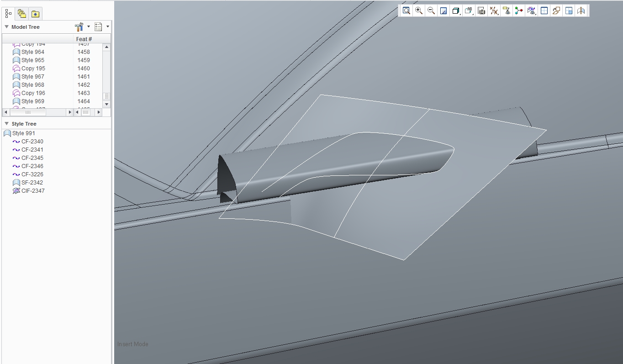
Task: Select curve CF-2345 in Style Tree
Action: 32,158
